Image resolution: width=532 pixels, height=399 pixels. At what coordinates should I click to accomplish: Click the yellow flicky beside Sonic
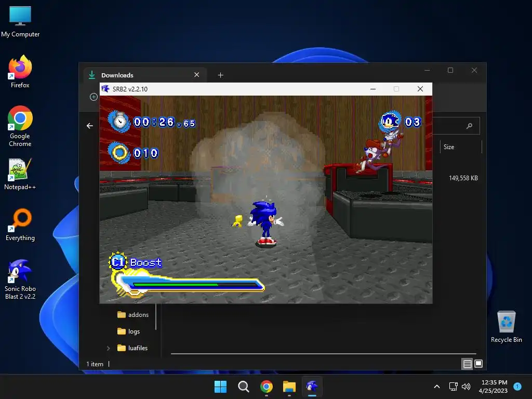click(237, 220)
